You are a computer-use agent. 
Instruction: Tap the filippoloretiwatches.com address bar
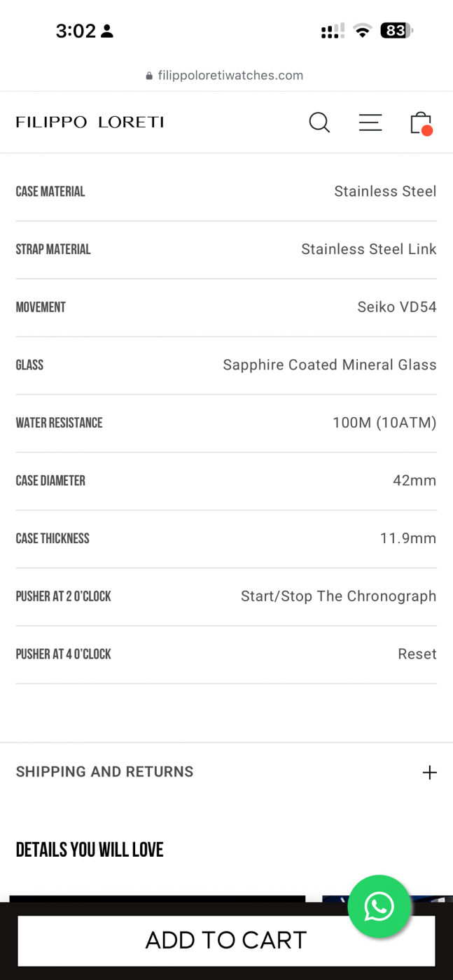click(x=230, y=76)
